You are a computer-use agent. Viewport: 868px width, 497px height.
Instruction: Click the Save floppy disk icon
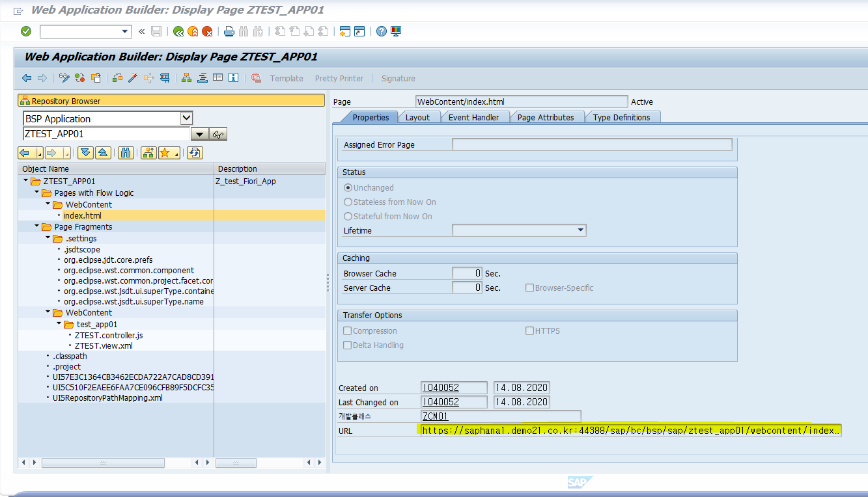[156, 31]
